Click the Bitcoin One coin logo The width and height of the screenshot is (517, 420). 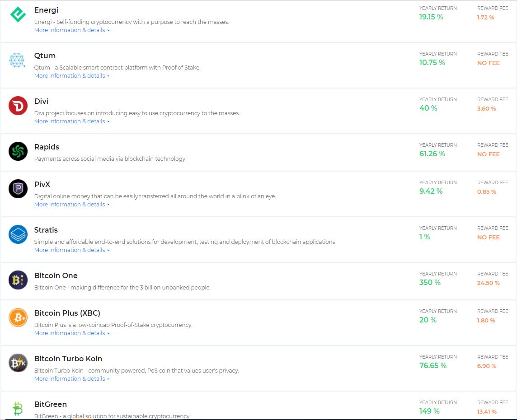18,280
